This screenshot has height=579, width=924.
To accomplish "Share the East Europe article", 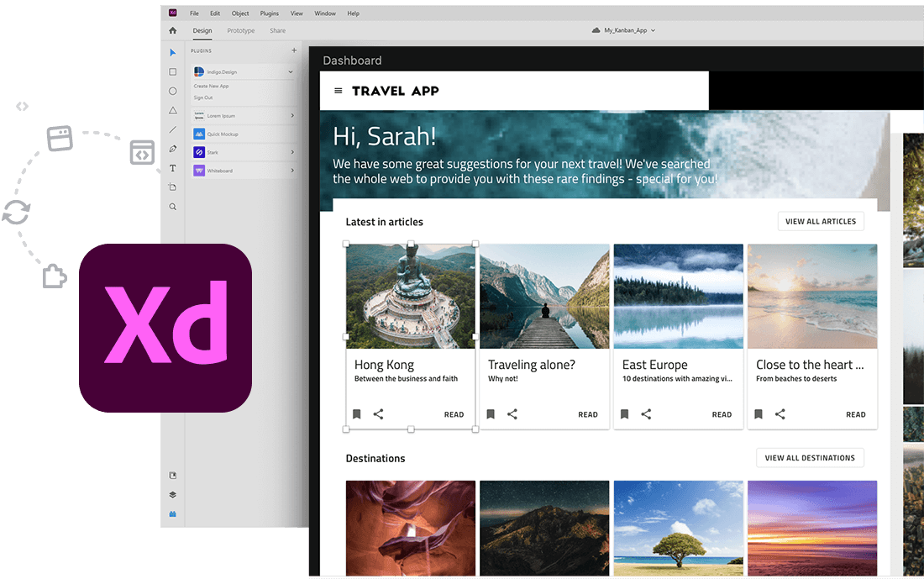I will coord(646,414).
